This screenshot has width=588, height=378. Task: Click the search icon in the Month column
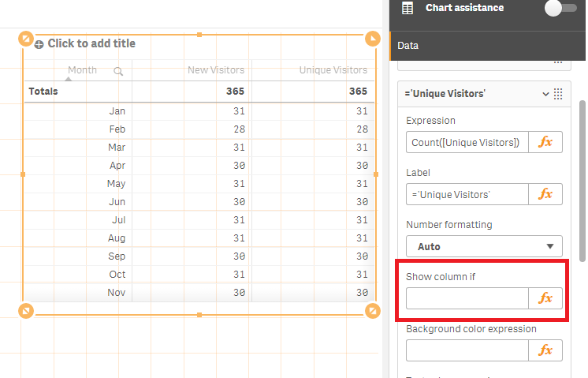tap(118, 71)
